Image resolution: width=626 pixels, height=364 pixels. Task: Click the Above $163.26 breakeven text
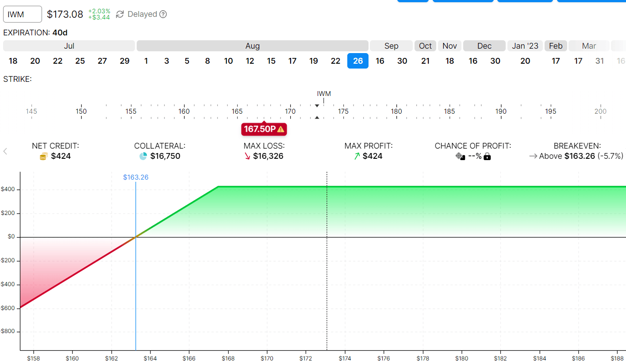567,156
